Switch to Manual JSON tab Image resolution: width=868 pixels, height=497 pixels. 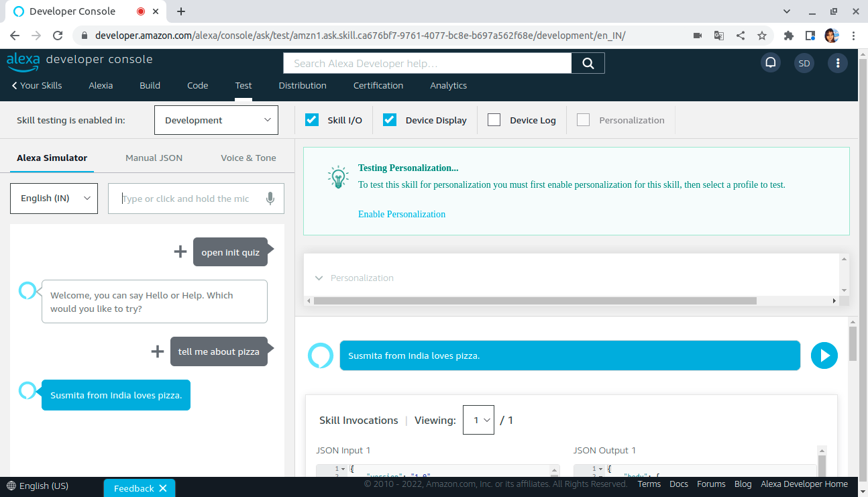[154, 158]
